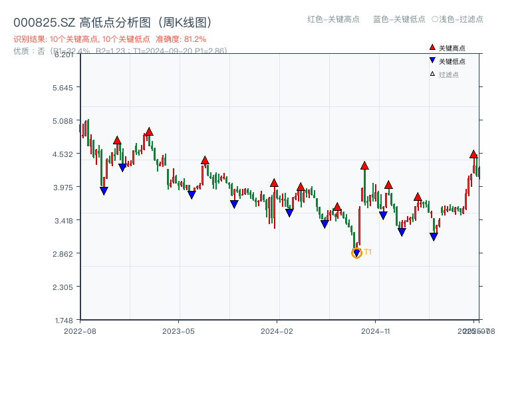
Task: Click the leftmost red key-high triangle on the chart
Action: pos(117,140)
